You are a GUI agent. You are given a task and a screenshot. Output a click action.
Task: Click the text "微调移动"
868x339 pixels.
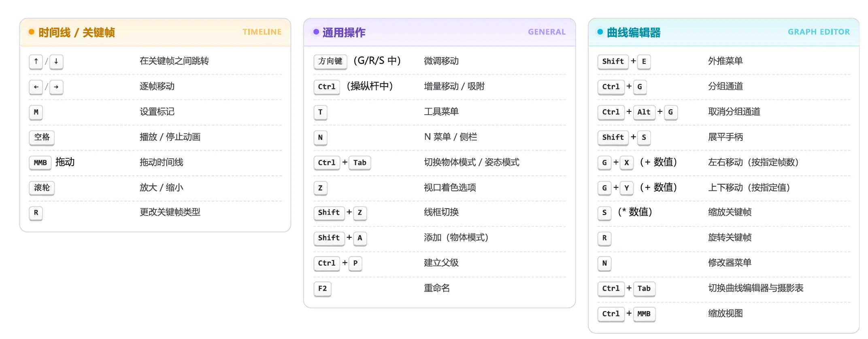pos(441,61)
